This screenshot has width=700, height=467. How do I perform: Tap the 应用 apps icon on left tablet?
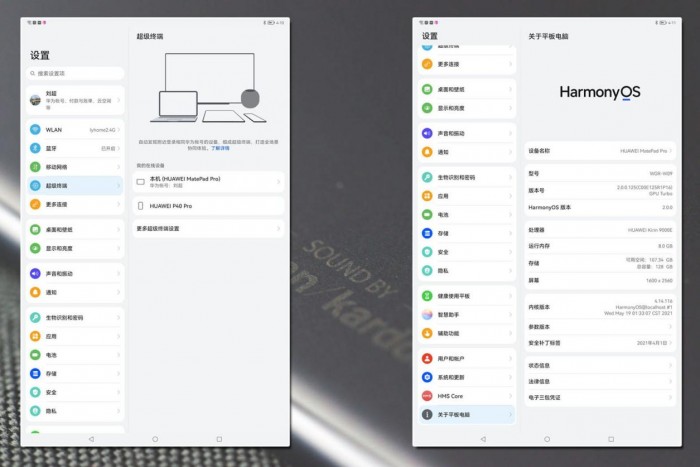coord(35,336)
